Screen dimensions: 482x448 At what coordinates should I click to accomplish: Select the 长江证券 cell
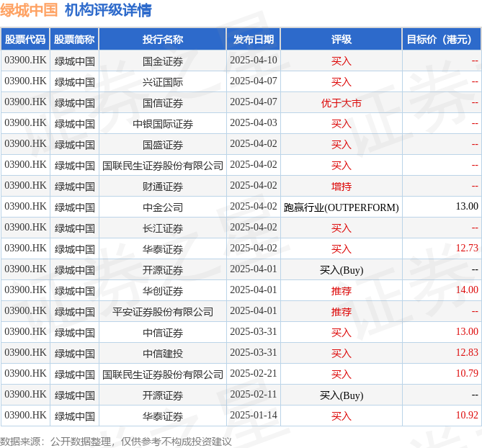(x=163, y=228)
